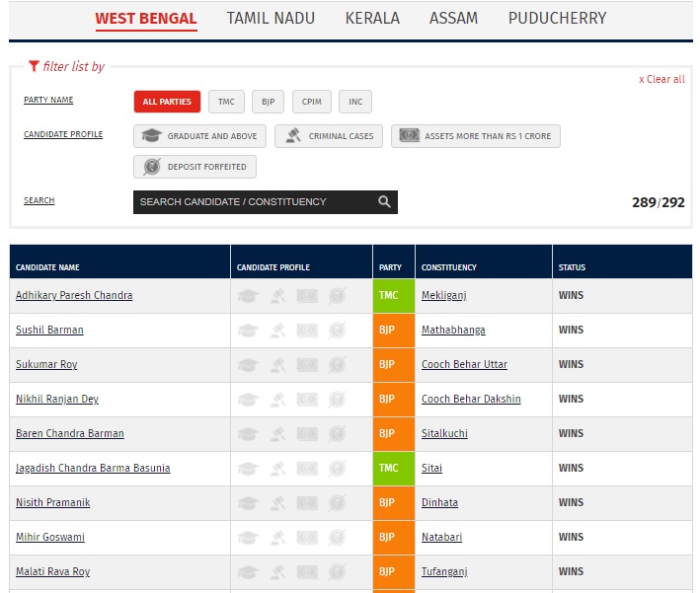Filter candidates by BJP party

[x=268, y=102]
